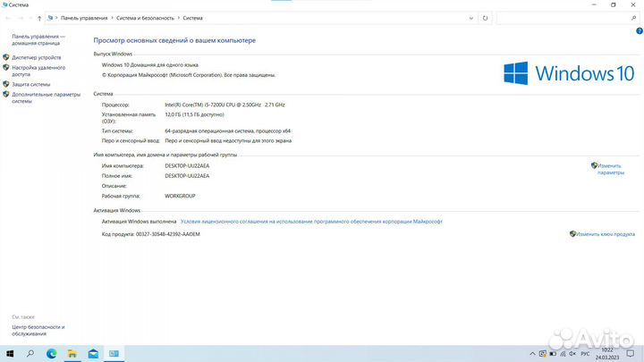The height and width of the screenshot is (362, 644).
Task: Click in the Control Panel search field
Action: pos(568,18)
